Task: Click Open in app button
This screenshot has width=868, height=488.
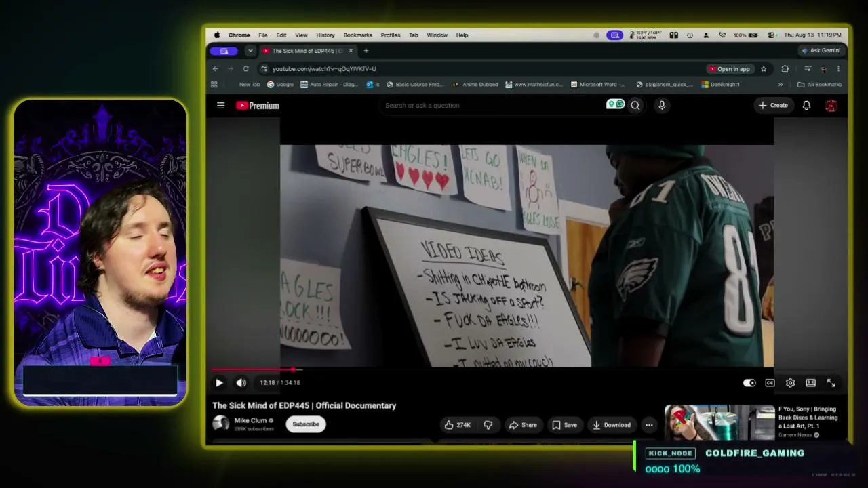Action: click(x=730, y=69)
